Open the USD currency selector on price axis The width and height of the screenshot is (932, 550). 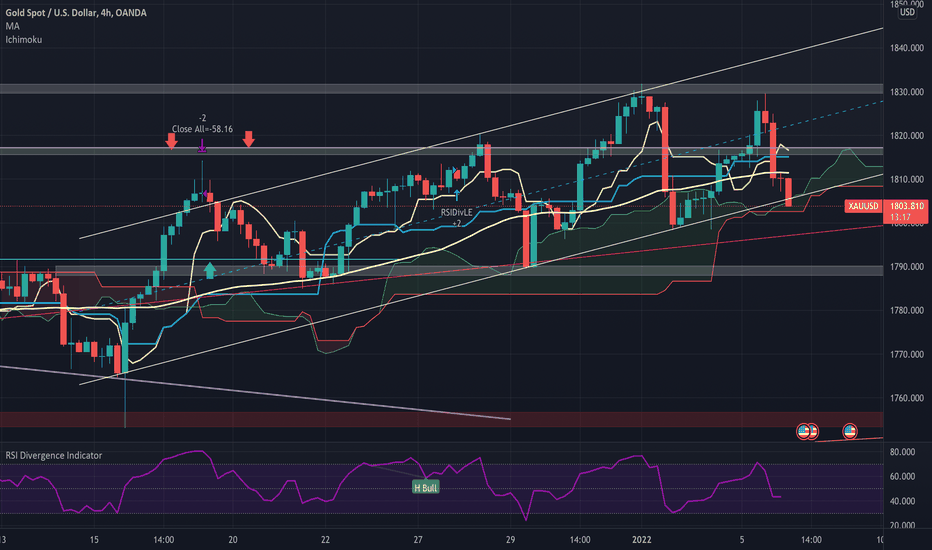907,12
